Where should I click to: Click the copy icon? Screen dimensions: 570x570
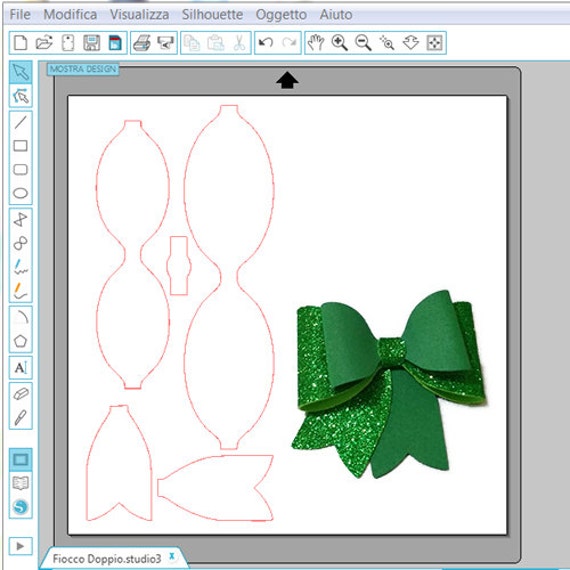[192, 43]
